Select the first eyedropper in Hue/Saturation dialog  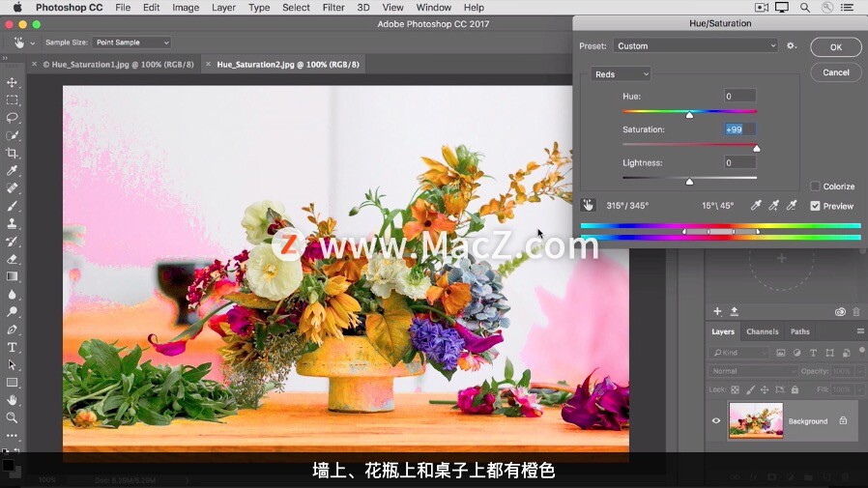pyautogui.click(x=756, y=205)
